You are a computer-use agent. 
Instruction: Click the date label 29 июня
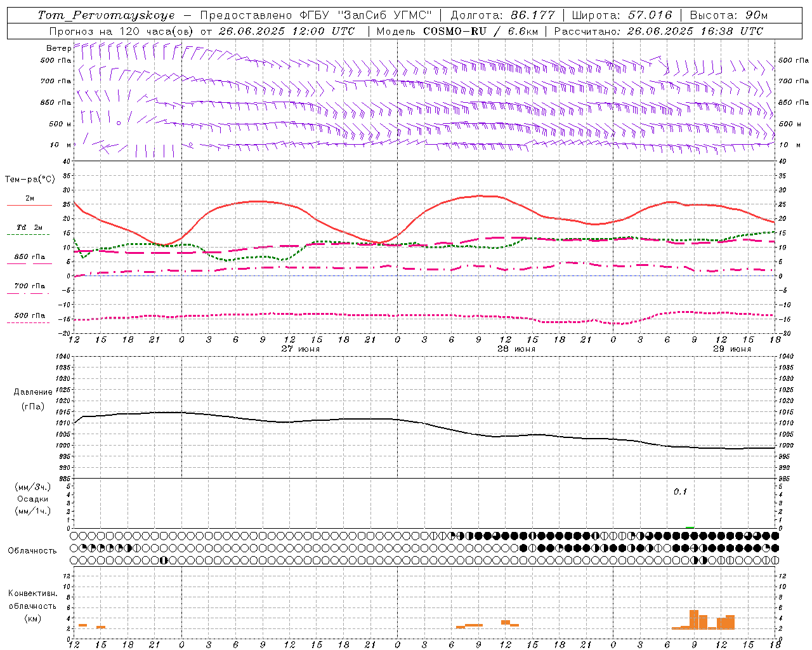[x=731, y=349]
